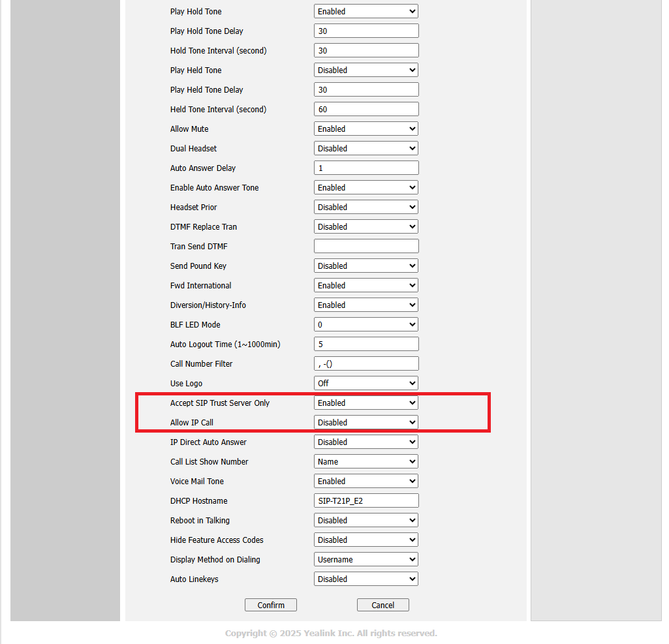Open the Auto Linekeys dropdown
The image size is (669, 644).
pos(366,579)
